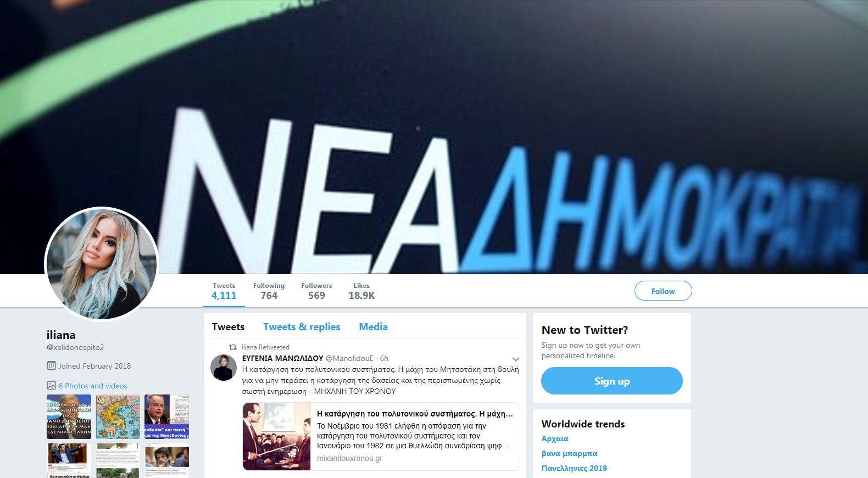Open the Greece map media thumbnail

(x=118, y=416)
